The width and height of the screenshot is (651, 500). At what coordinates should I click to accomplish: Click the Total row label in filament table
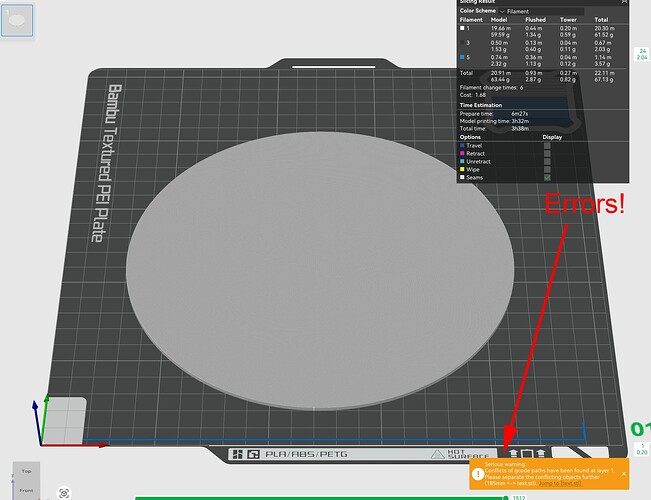tap(466, 73)
